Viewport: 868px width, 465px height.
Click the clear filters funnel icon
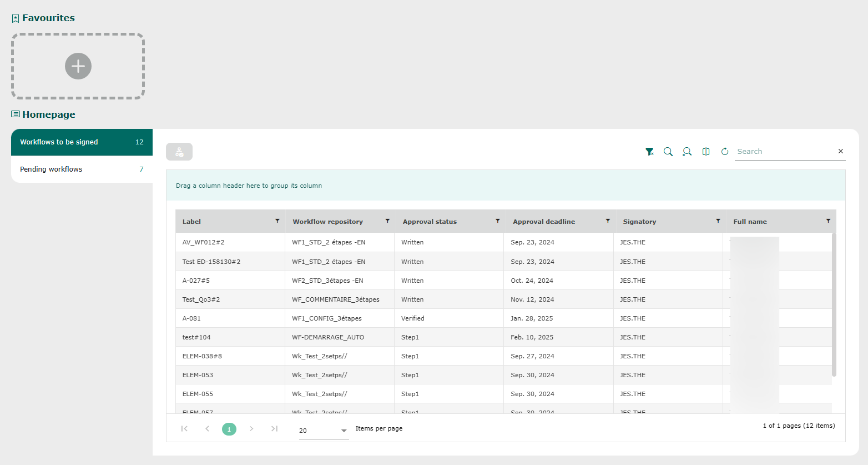tap(649, 152)
